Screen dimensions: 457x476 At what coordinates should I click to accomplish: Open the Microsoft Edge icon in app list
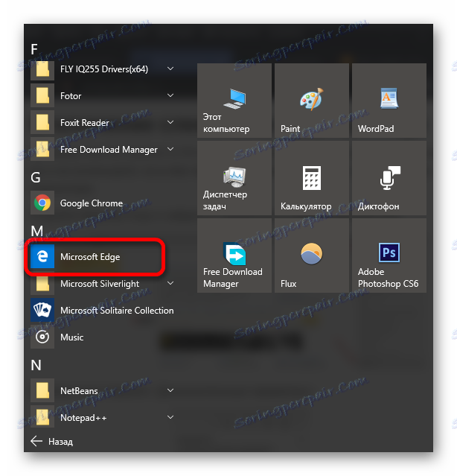tap(42, 256)
